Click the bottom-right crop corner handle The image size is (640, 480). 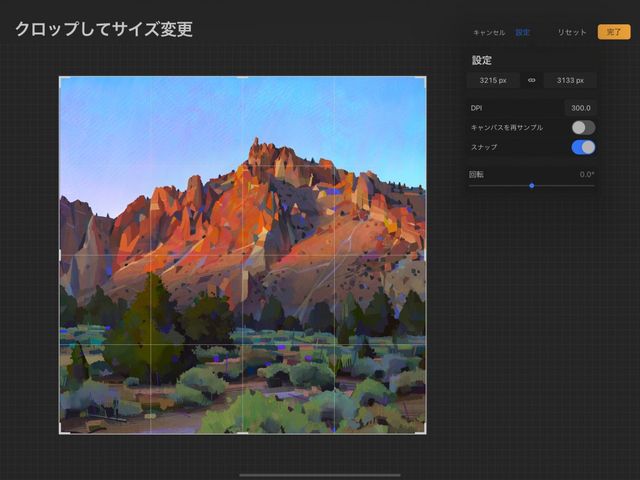424,432
